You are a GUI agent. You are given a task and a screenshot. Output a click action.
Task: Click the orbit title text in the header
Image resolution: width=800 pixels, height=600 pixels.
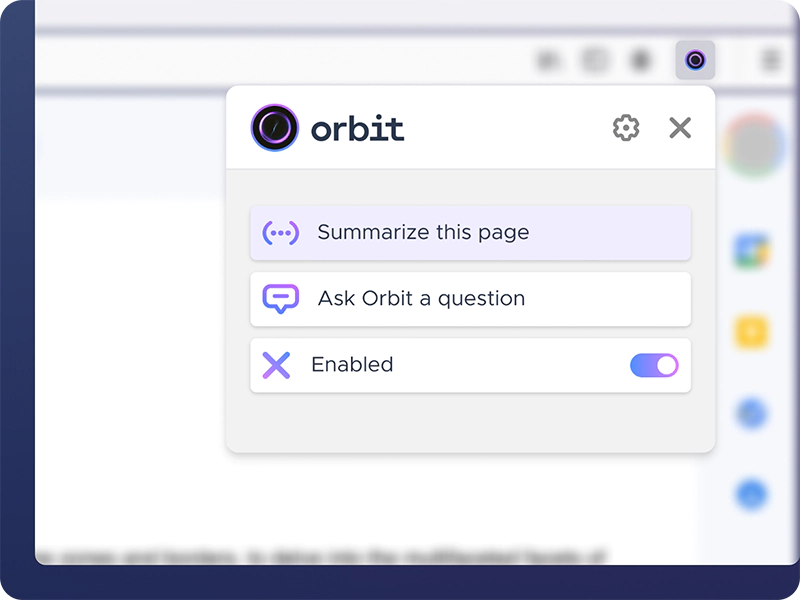(x=356, y=128)
